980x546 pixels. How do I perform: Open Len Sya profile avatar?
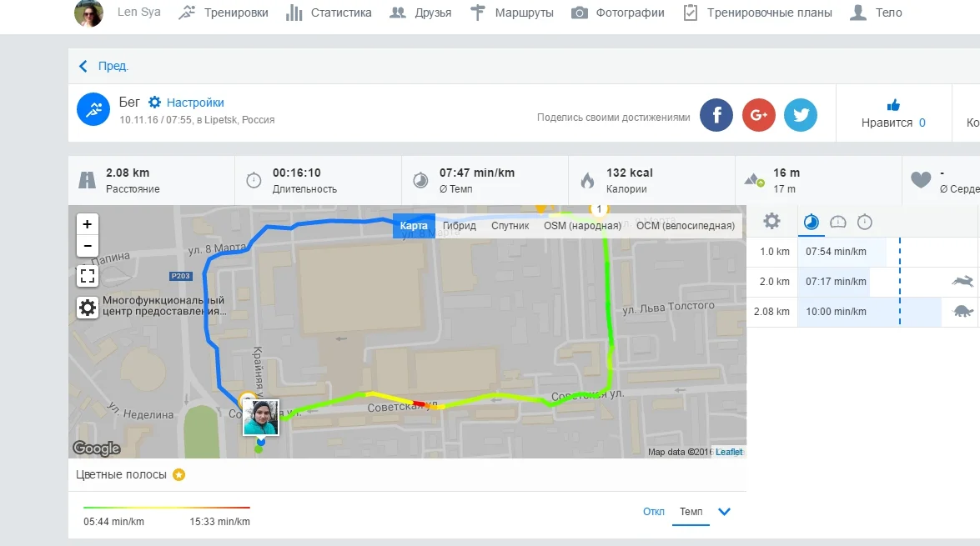(88, 13)
